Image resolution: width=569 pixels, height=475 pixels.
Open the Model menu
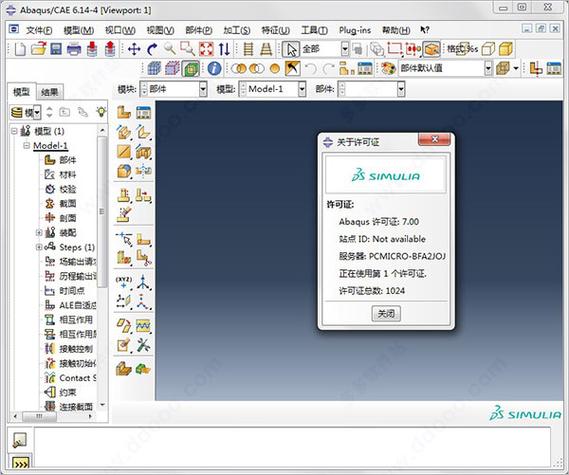[78, 30]
